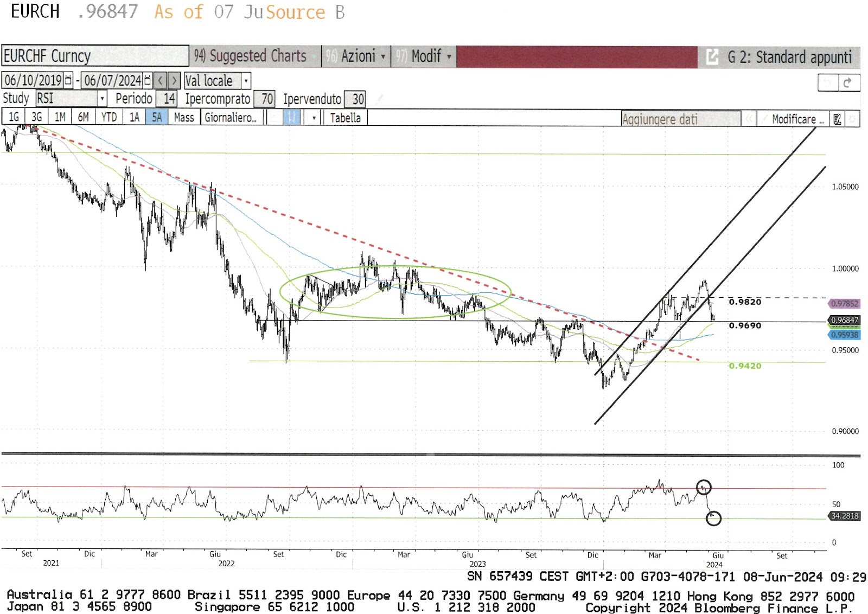This screenshot has height=614, width=868.
Task: Select the Mass maximum time range
Action: 184,117
